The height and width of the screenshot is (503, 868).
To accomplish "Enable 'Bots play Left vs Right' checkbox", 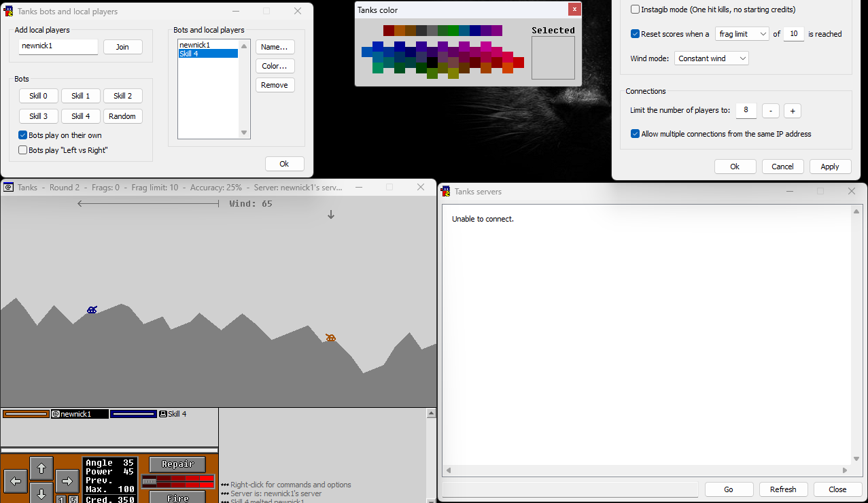I will pyautogui.click(x=22, y=150).
